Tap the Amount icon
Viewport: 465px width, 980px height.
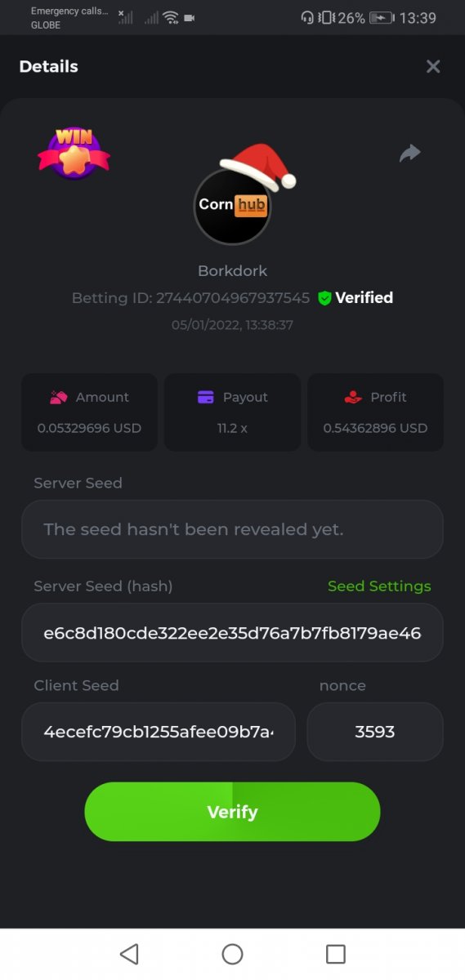[x=58, y=397]
